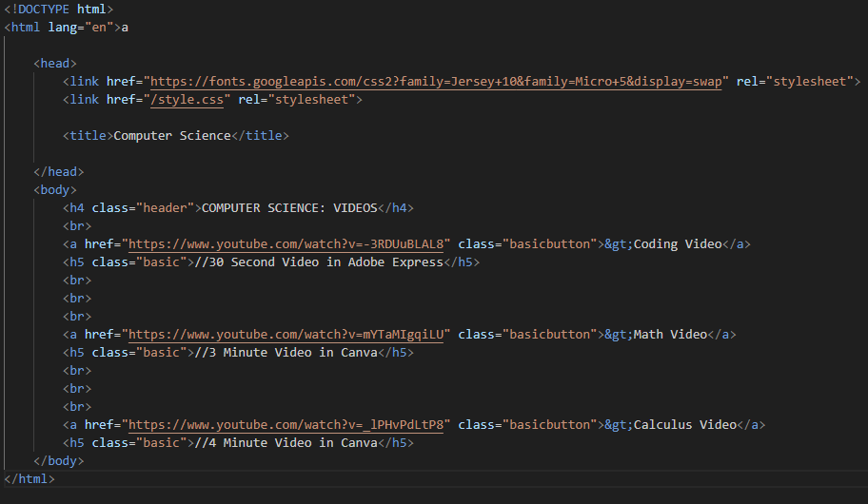Viewport: 868px width, 504px height.
Task: Place cursor on the stray 'a' after html tag
Action: [x=125, y=28]
